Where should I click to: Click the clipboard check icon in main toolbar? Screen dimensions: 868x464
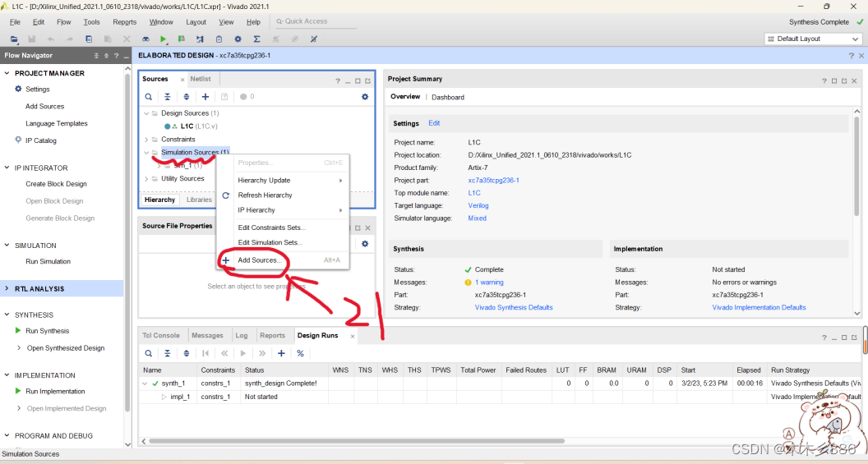[x=219, y=39]
